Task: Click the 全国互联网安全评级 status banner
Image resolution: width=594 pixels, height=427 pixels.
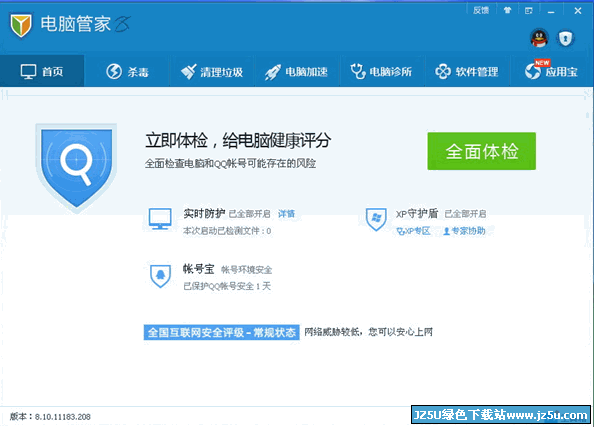Action: pyautogui.click(x=221, y=332)
